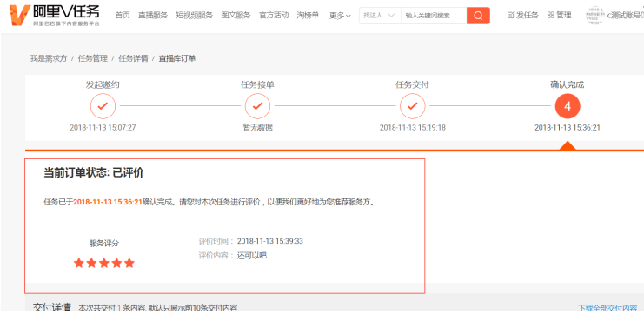Click the 评价时间 value 2018-11-13 15:39:33
The height and width of the screenshot is (315, 644).
pos(269,241)
